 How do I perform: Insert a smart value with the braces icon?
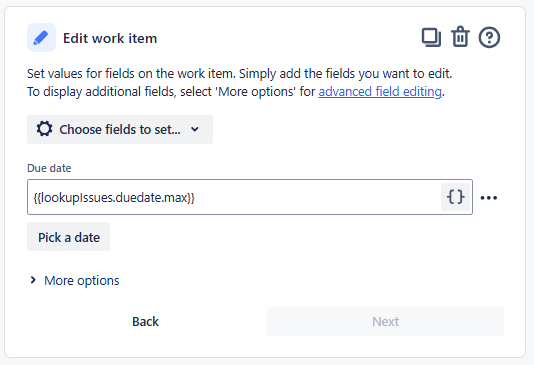coord(455,197)
